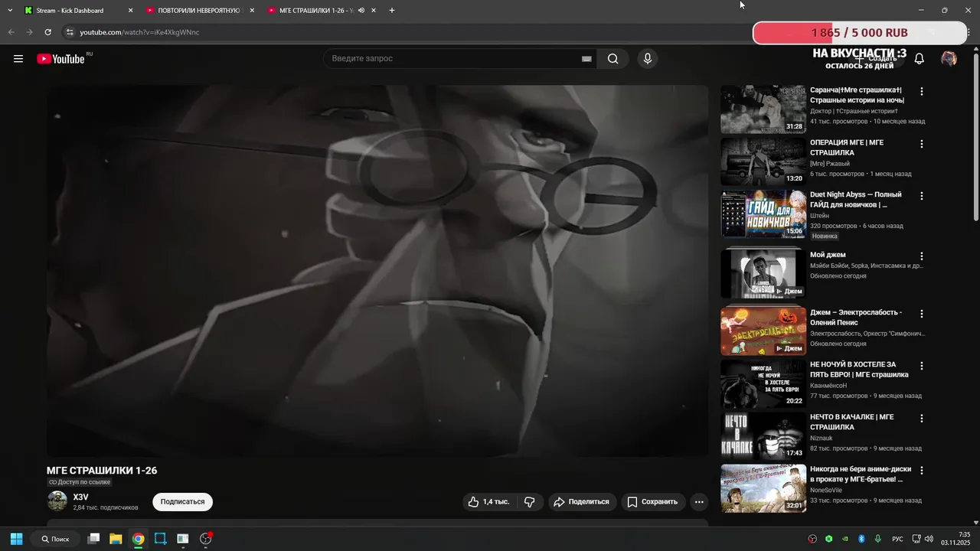Open File Explorer from the taskbar
Screen dimensions: 980x551
[116, 539]
